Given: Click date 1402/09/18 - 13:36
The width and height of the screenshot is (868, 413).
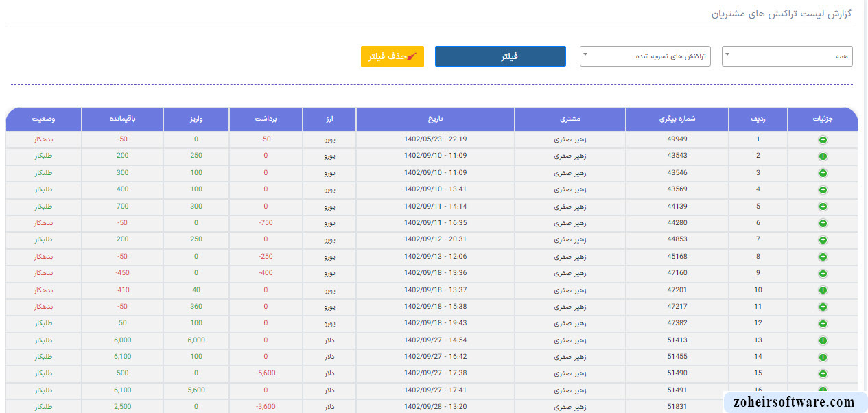Looking at the screenshot, I should pos(436,273).
